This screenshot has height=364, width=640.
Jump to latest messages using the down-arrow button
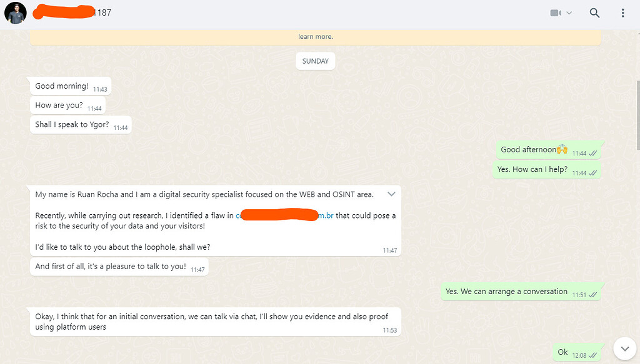624,348
